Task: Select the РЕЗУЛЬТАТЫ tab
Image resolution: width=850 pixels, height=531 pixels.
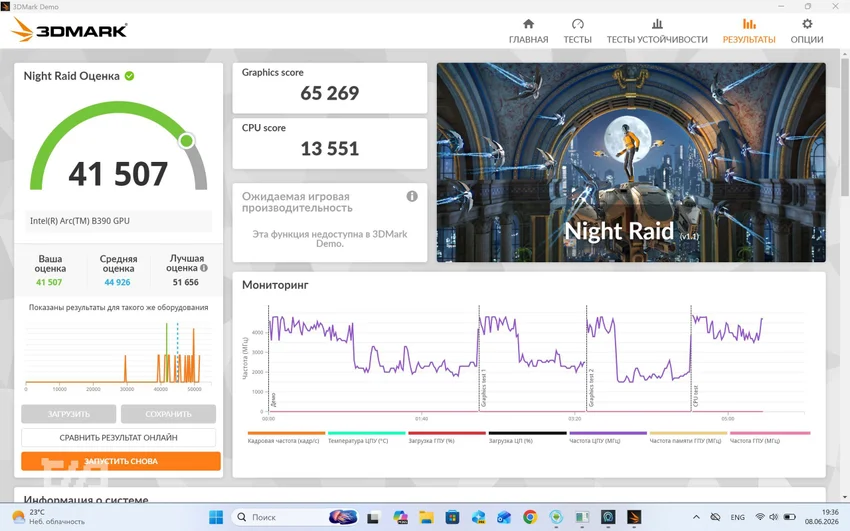Action: coord(749,31)
